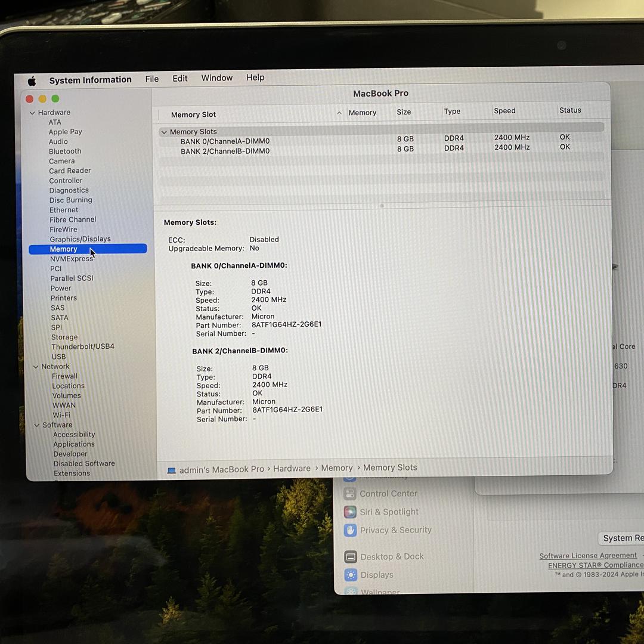The height and width of the screenshot is (644, 644).
Task: Select the Control Center icon
Action: click(x=350, y=494)
